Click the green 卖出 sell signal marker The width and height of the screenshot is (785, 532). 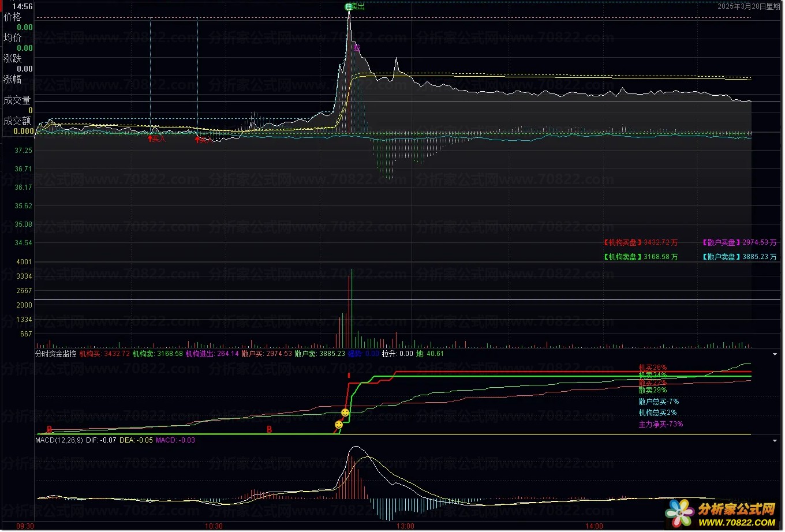pos(355,6)
